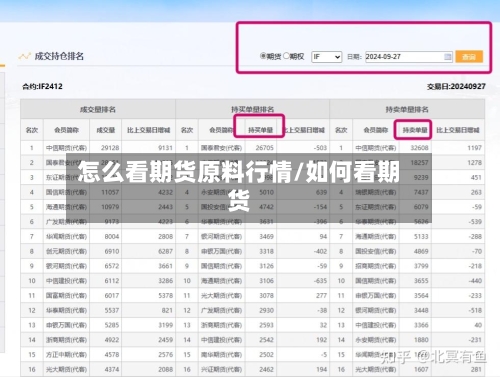Click volume value 4578 in row 15
The width and height of the screenshot is (500, 377).
[x=112, y=355]
